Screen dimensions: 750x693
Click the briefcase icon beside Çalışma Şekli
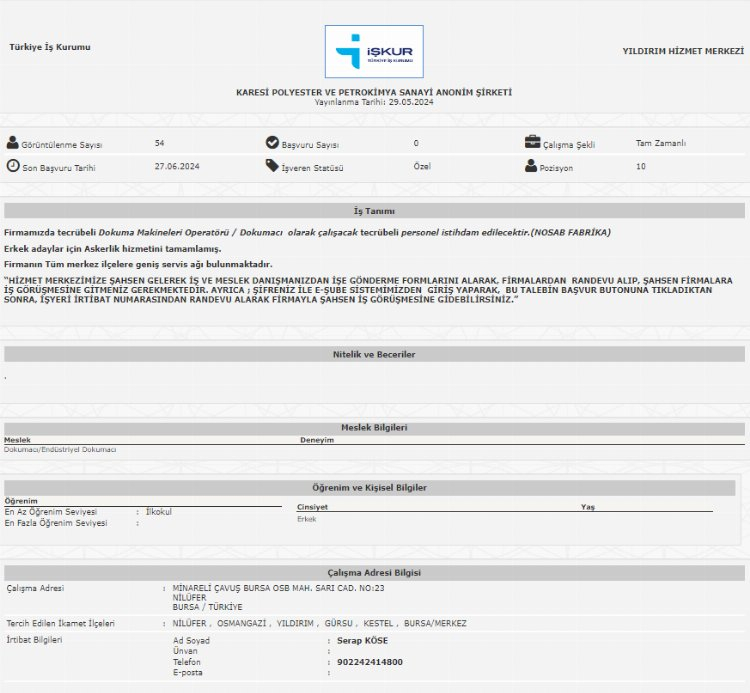tap(532, 143)
